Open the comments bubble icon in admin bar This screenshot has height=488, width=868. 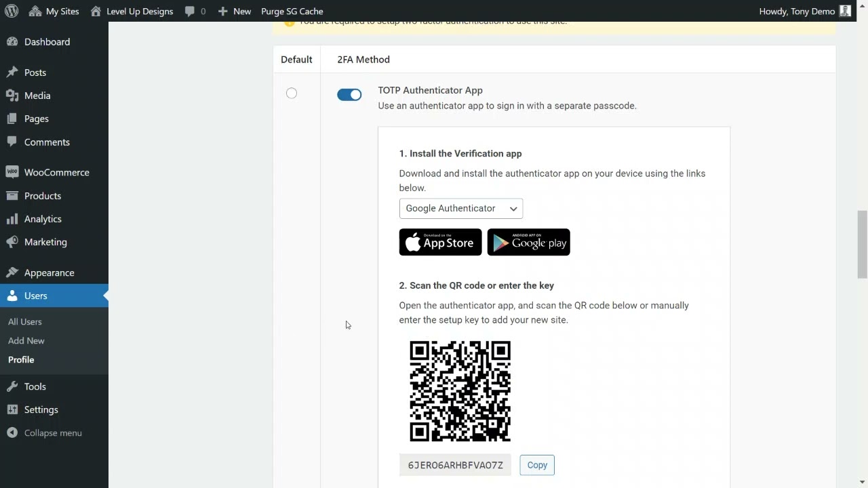coord(190,11)
